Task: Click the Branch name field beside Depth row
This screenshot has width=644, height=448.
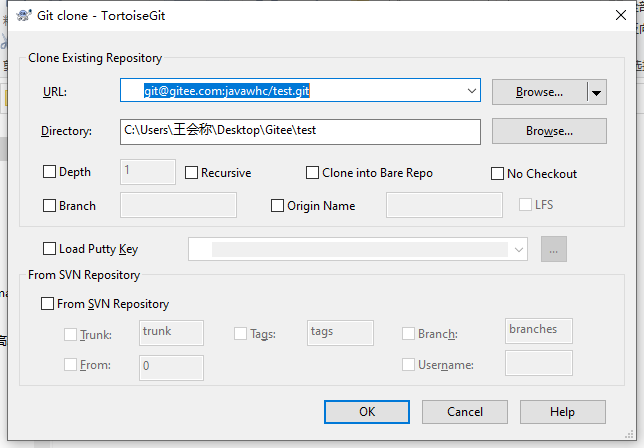Action: click(x=178, y=205)
